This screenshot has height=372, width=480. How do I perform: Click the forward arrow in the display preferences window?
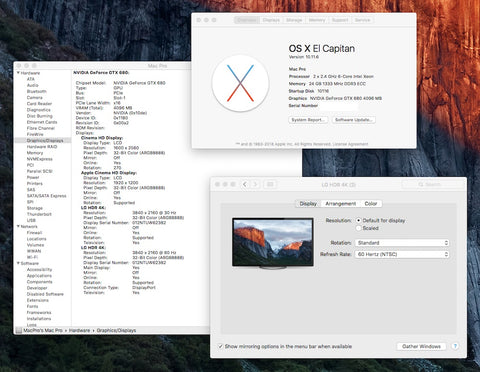(255, 184)
